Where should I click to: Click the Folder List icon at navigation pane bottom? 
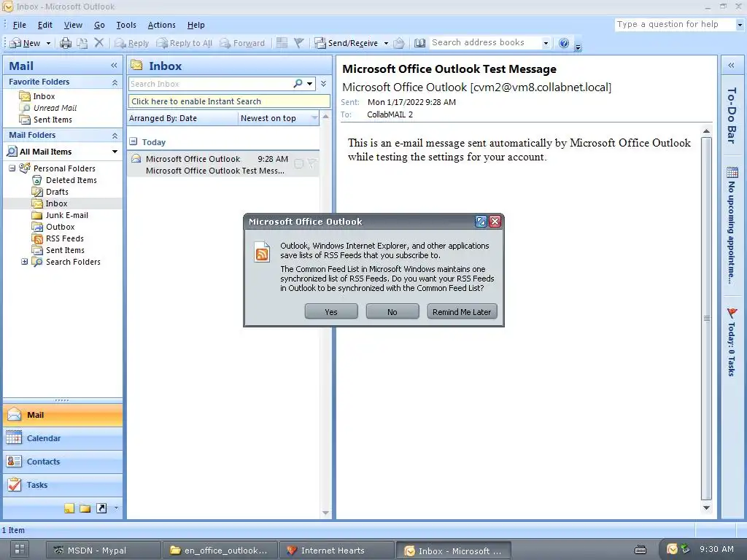coord(85,508)
